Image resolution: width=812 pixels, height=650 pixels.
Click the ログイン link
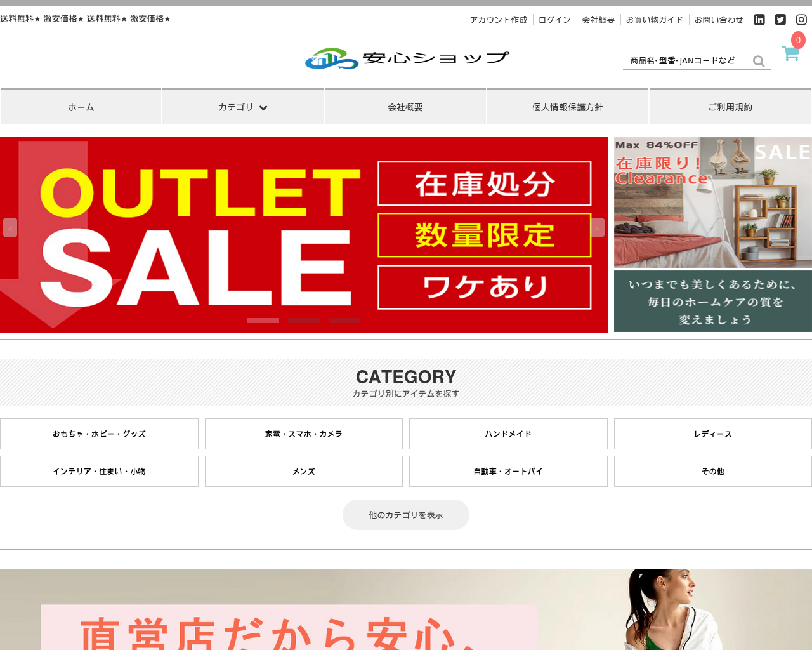coord(555,20)
